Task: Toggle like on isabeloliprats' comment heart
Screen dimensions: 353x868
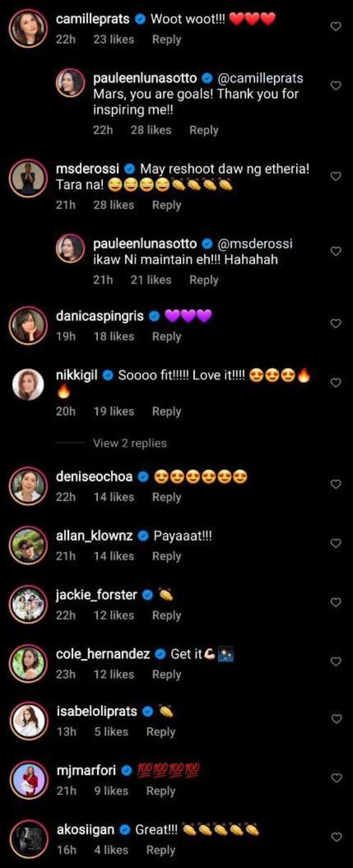Action: [335, 718]
